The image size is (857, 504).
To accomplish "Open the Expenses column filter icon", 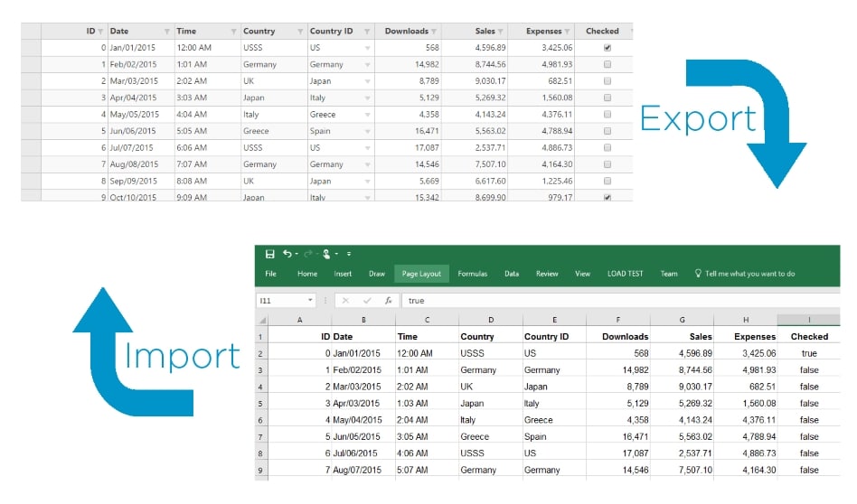I will [567, 32].
